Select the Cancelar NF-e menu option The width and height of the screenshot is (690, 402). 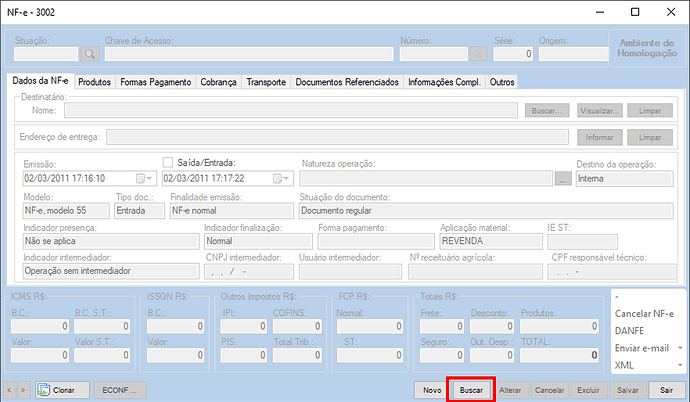[644, 314]
